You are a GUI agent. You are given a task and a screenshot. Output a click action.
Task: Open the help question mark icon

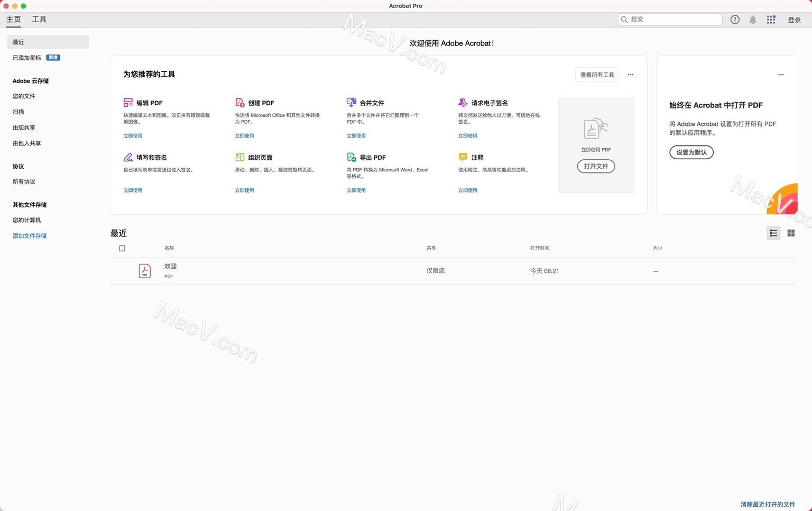tap(735, 20)
